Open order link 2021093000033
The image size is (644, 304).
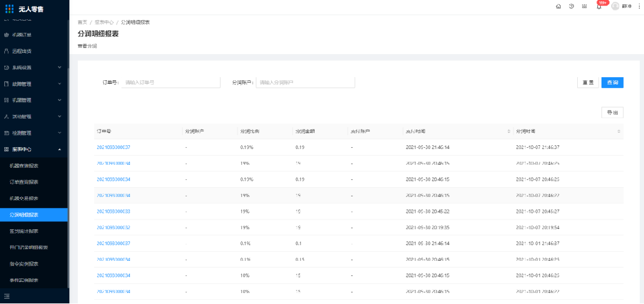tap(114, 212)
